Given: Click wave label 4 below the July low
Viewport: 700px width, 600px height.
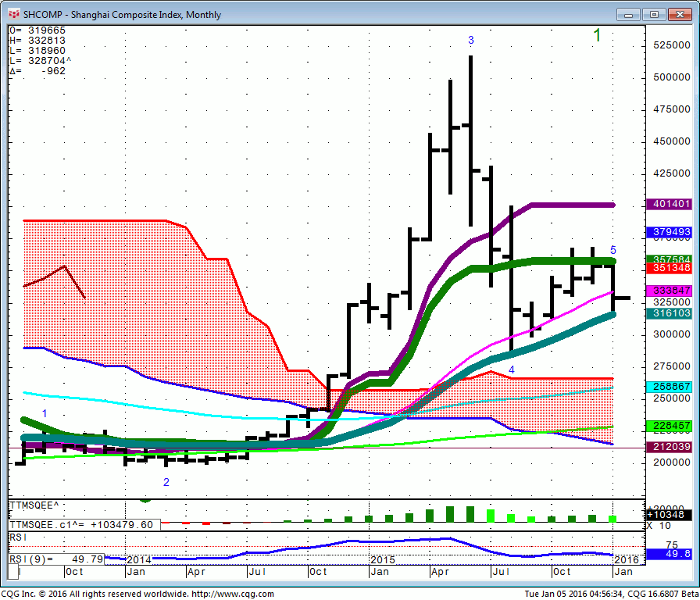Looking at the screenshot, I should (x=512, y=370).
